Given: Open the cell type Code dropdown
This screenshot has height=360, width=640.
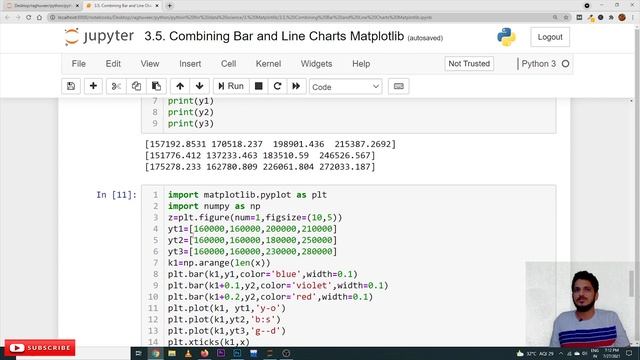Looking at the screenshot, I should [345, 87].
